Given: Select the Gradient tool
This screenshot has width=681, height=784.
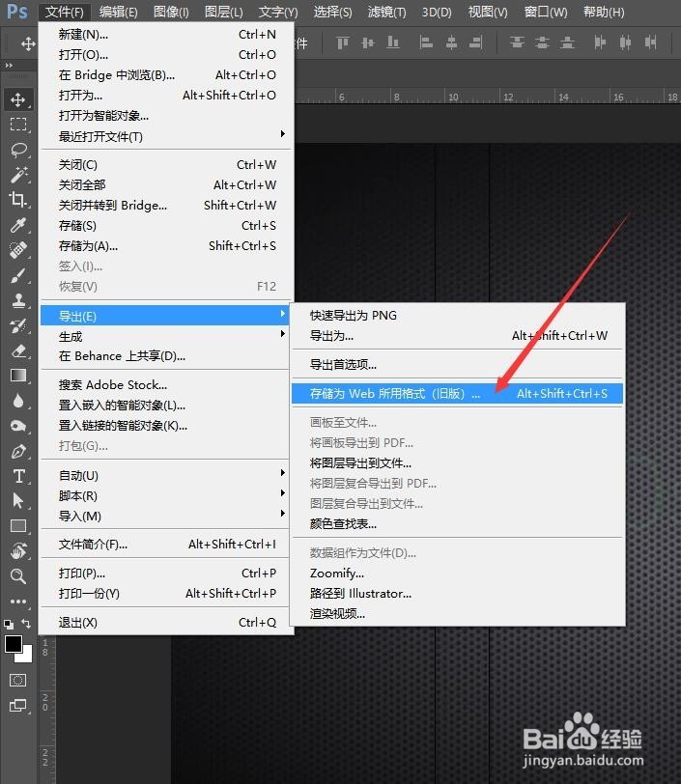Looking at the screenshot, I should (18, 376).
